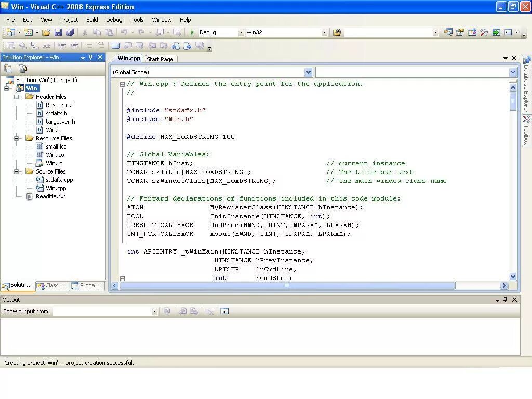Open the Win32 platform dropdown
Image resolution: width=532 pixels, height=399 pixels.
pyautogui.click(x=324, y=33)
